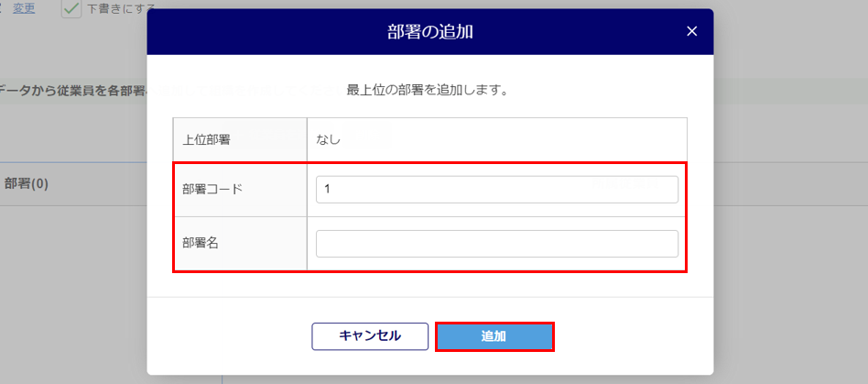
Task: Open the 変更 link
Action: [24, 8]
